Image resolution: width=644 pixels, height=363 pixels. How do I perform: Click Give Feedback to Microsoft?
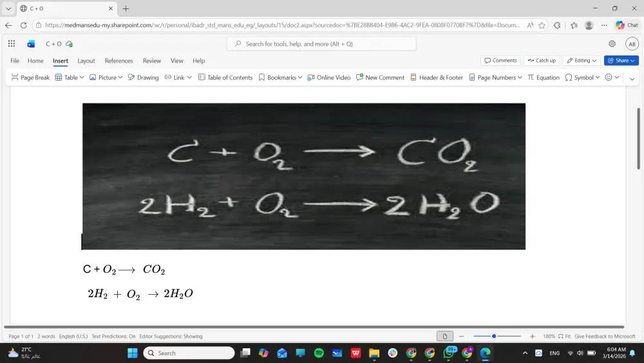click(605, 337)
